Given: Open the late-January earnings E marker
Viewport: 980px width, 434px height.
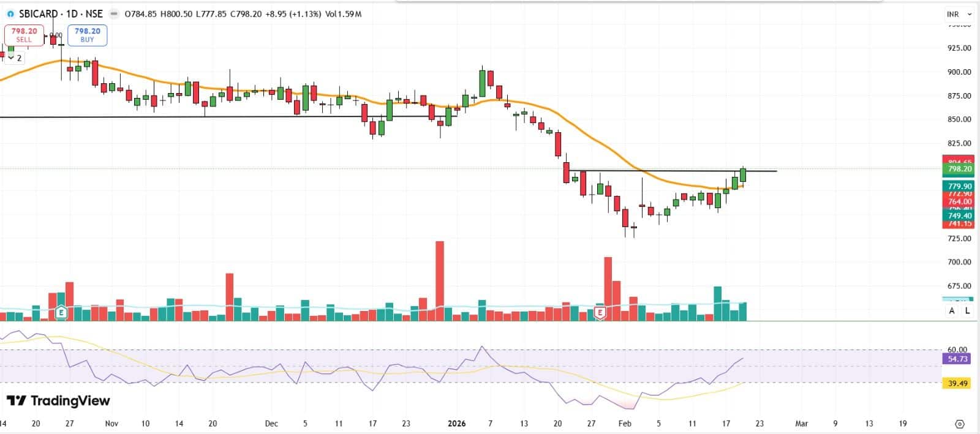Looking at the screenshot, I should coord(600,313).
